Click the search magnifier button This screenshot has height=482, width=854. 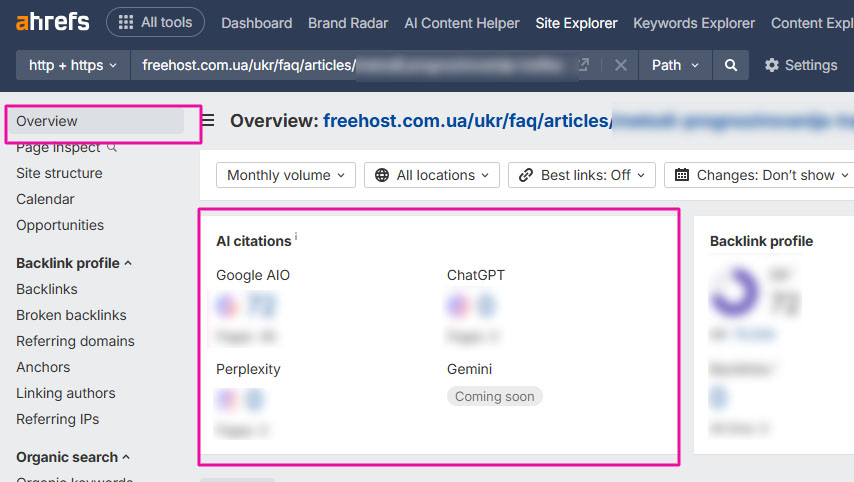click(731, 65)
